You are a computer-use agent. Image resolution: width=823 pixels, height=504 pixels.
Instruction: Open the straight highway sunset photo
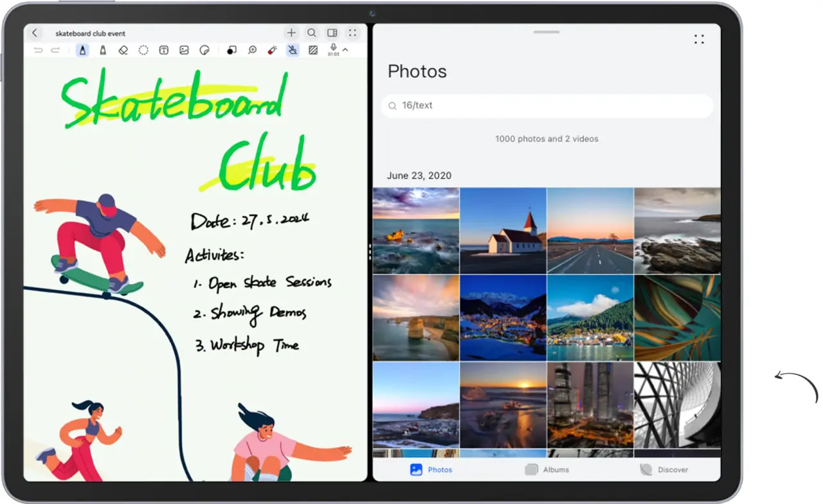(x=590, y=231)
